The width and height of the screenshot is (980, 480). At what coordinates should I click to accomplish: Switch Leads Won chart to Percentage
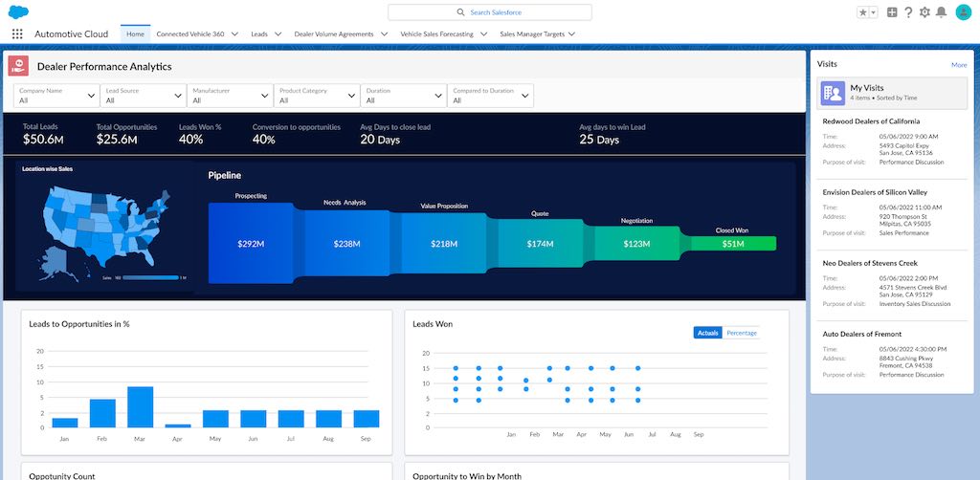[742, 333]
